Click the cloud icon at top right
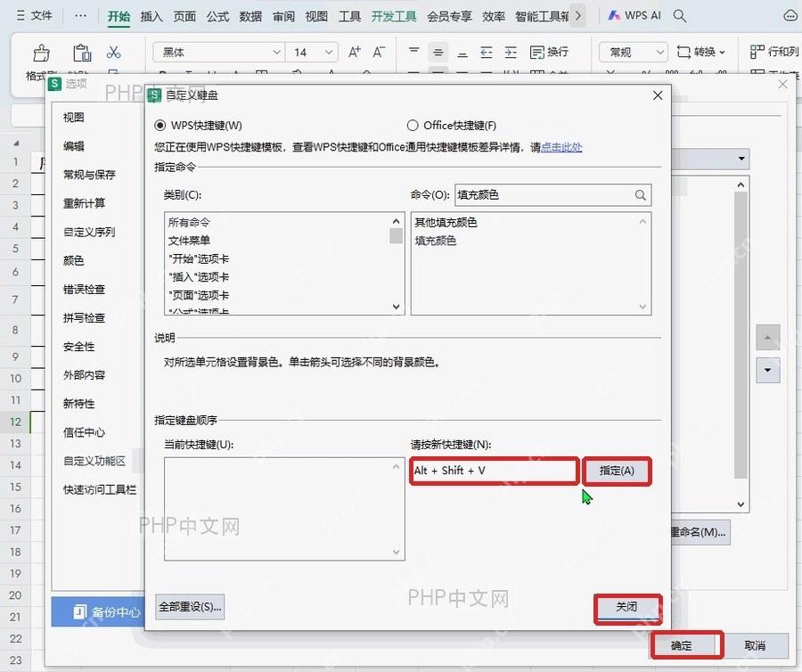 coord(790,16)
